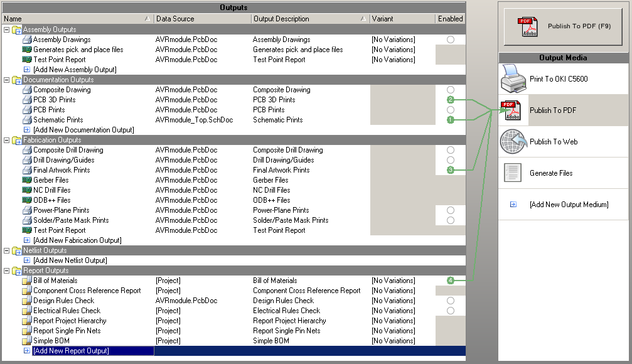This screenshot has width=632, height=364.
Task: Click the Publish To Web globe icon
Action: pos(513,141)
